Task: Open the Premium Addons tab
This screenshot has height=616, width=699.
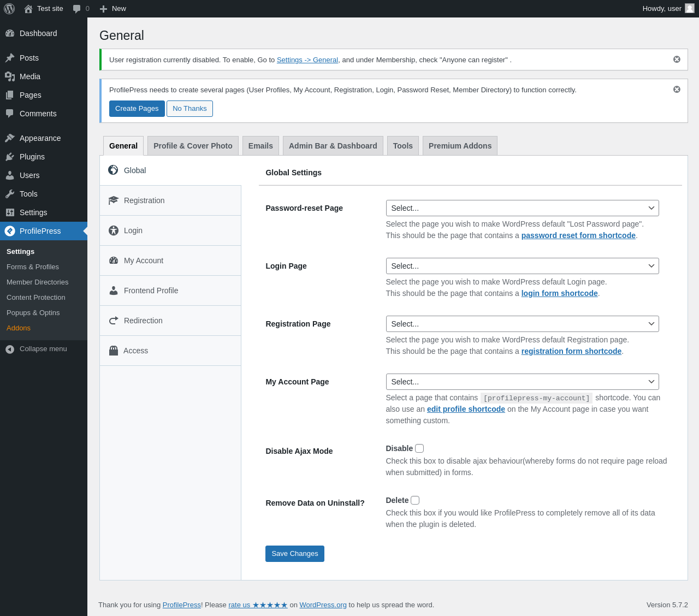Action: (x=460, y=146)
